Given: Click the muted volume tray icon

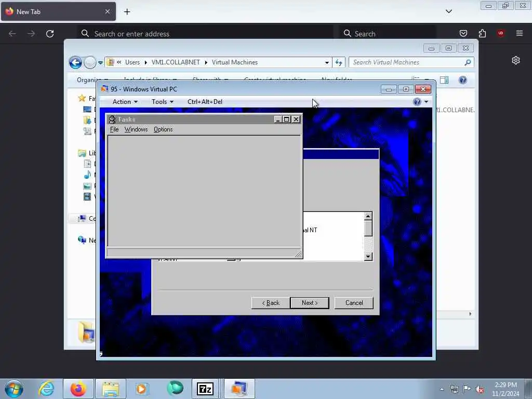Looking at the screenshot, I should point(480,389).
